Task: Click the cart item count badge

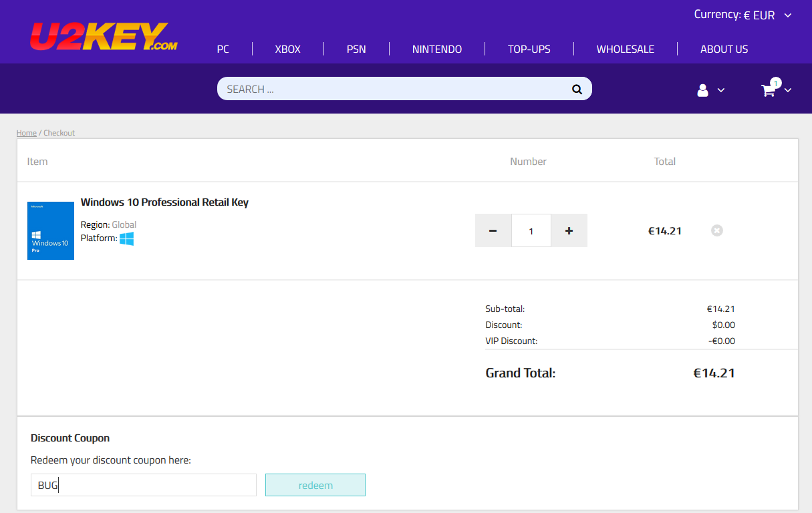Action: coord(775,83)
